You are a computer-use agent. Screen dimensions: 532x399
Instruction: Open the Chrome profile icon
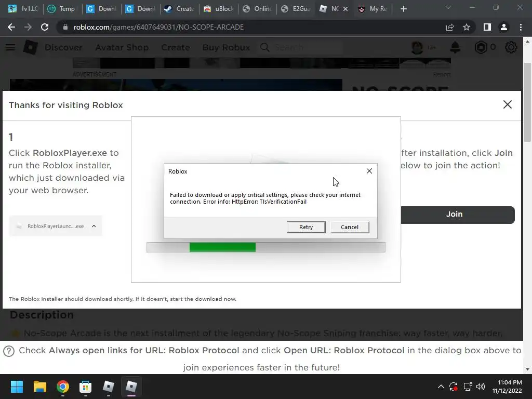tap(504, 27)
